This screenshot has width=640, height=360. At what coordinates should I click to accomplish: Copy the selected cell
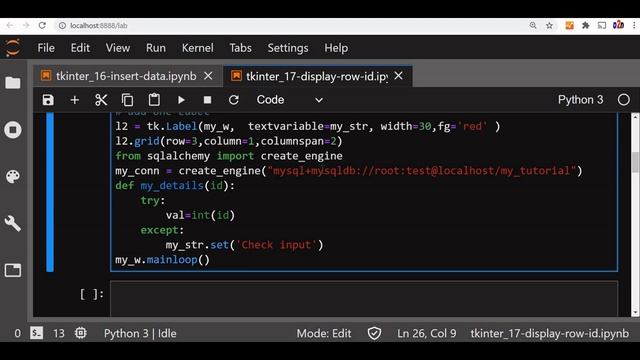pyautogui.click(x=127, y=100)
